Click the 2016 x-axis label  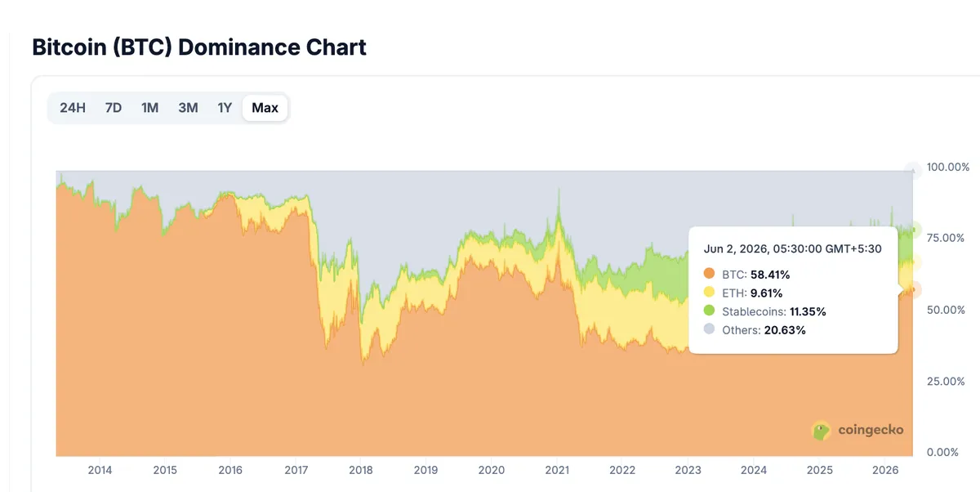(230, 470)
